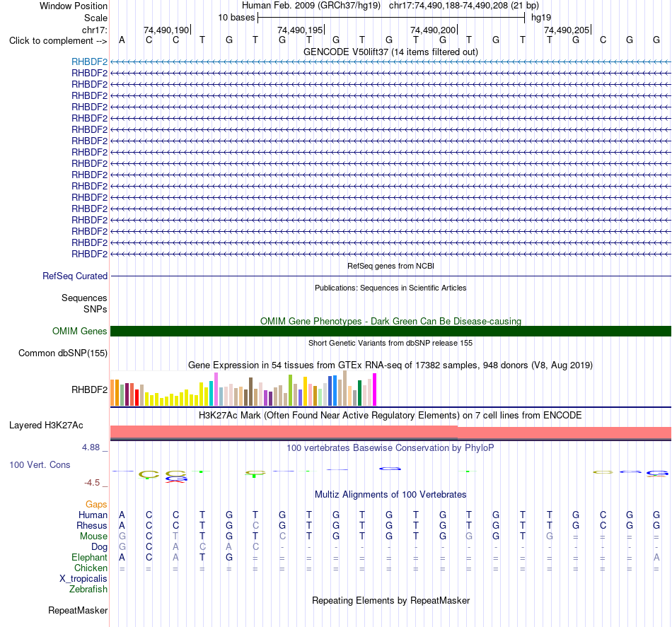Click the OMIM Genes track label

[x=79, y=331]
